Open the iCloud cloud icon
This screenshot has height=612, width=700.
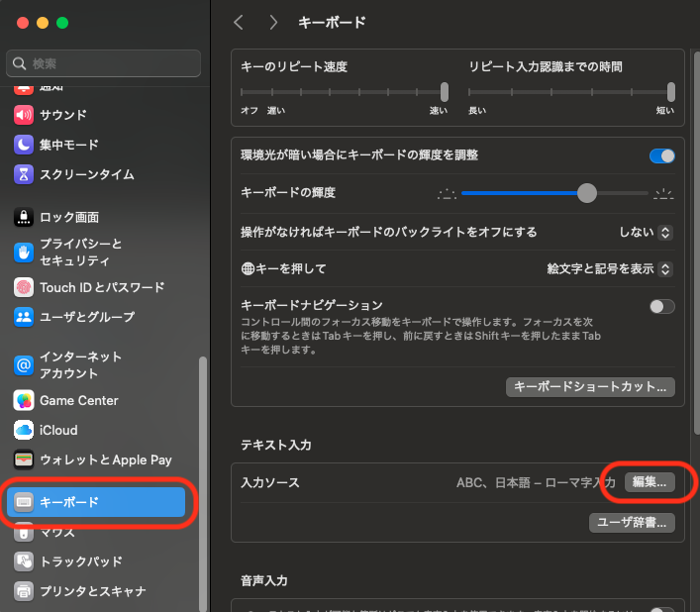(x=24, y=430)
